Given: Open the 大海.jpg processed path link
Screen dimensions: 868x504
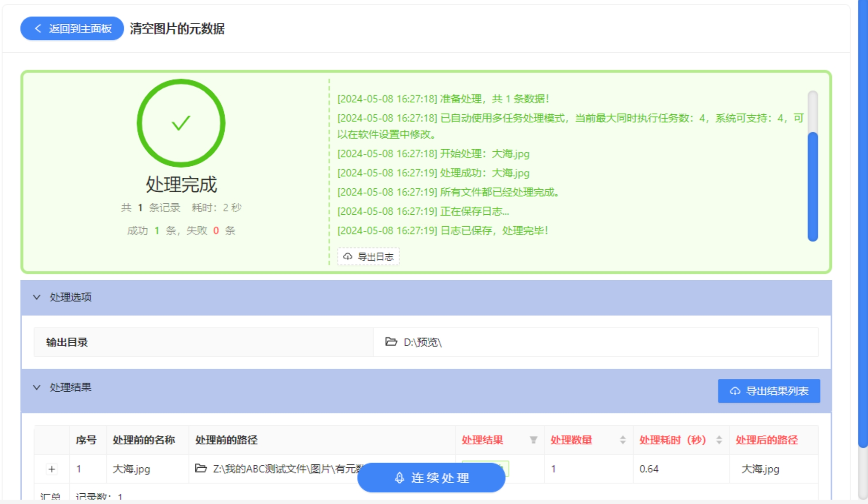Looking at the screenshot, I should click(760, 469).
